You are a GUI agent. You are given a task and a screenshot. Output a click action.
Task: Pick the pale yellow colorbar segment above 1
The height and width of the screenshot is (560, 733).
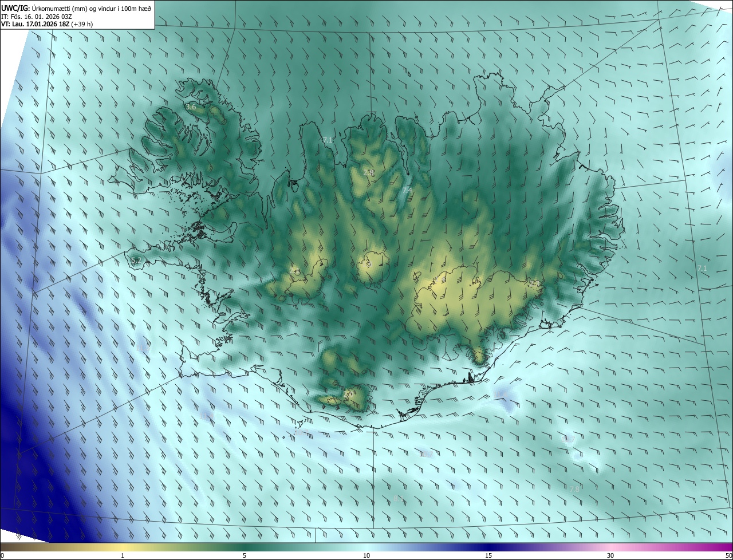123,547
